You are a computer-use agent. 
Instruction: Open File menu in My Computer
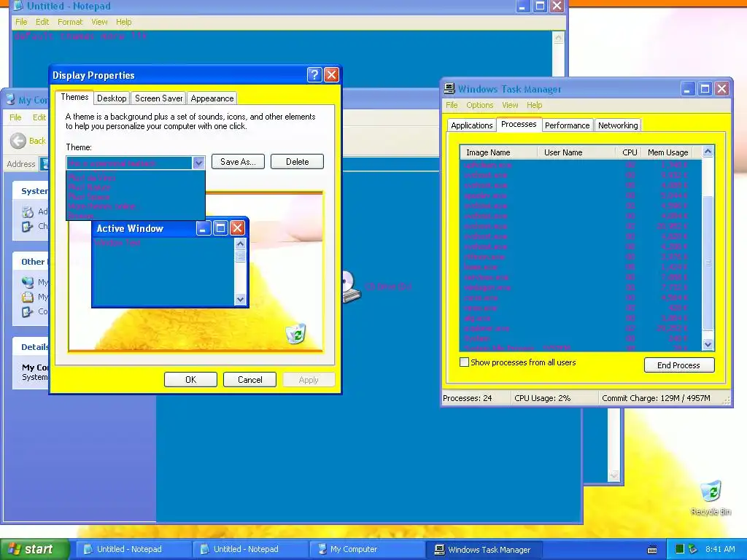(15, 117)
